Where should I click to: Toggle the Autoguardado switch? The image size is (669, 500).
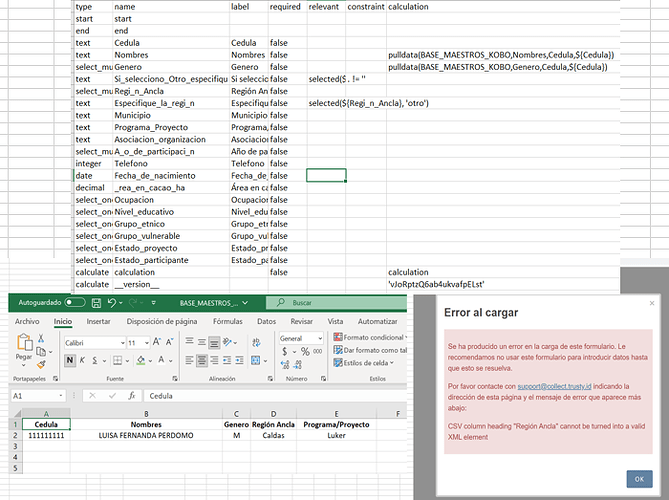(x=72, y=302)
